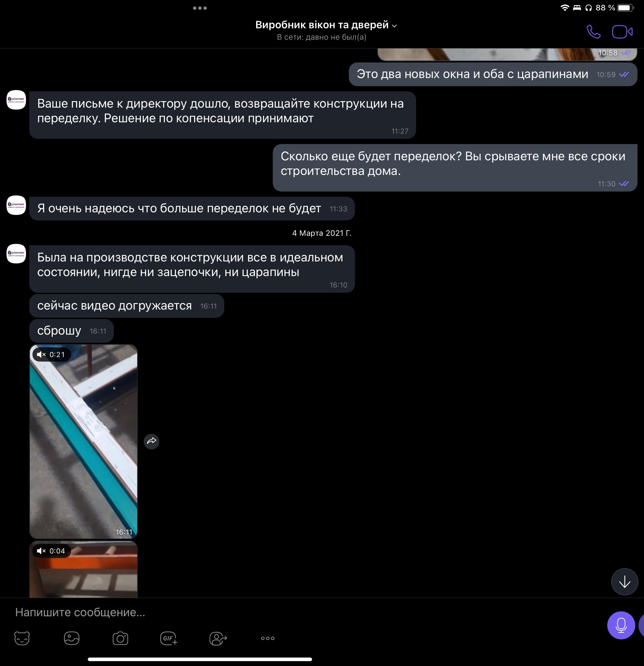Open more attachment options in the toolbar

[268, 638]
